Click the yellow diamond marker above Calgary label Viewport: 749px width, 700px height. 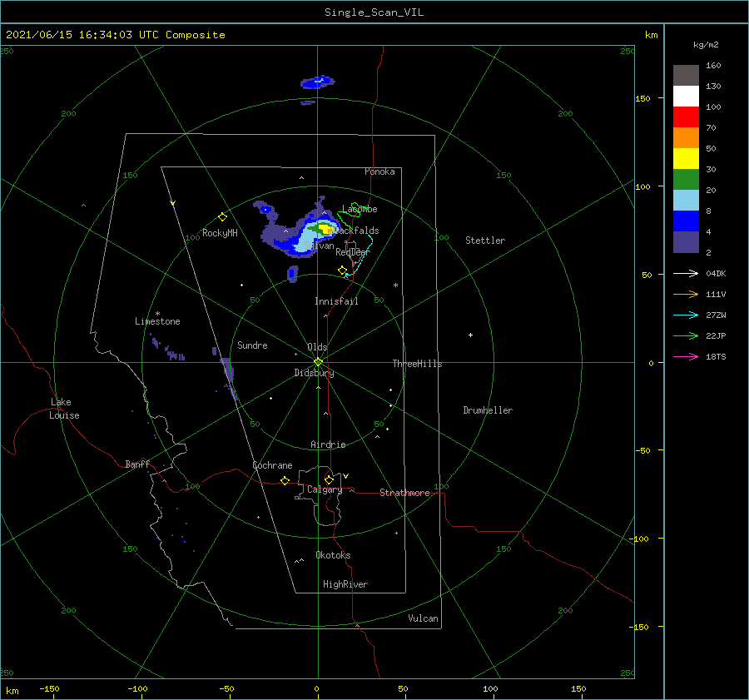(329, 479)
